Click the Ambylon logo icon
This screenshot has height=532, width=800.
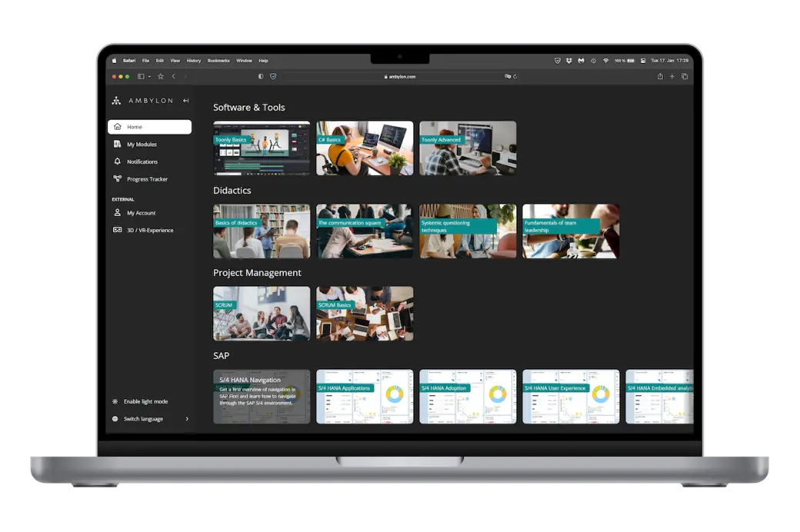(116, 101)
